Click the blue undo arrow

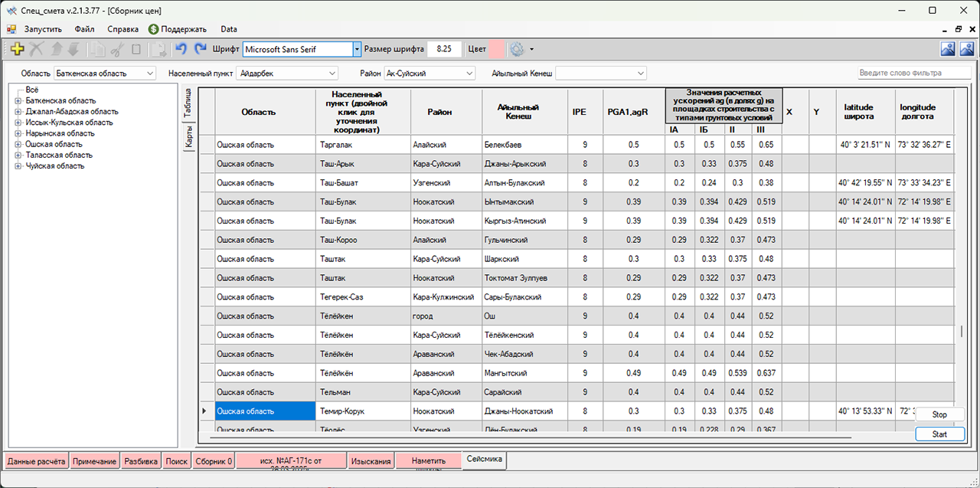181,49
